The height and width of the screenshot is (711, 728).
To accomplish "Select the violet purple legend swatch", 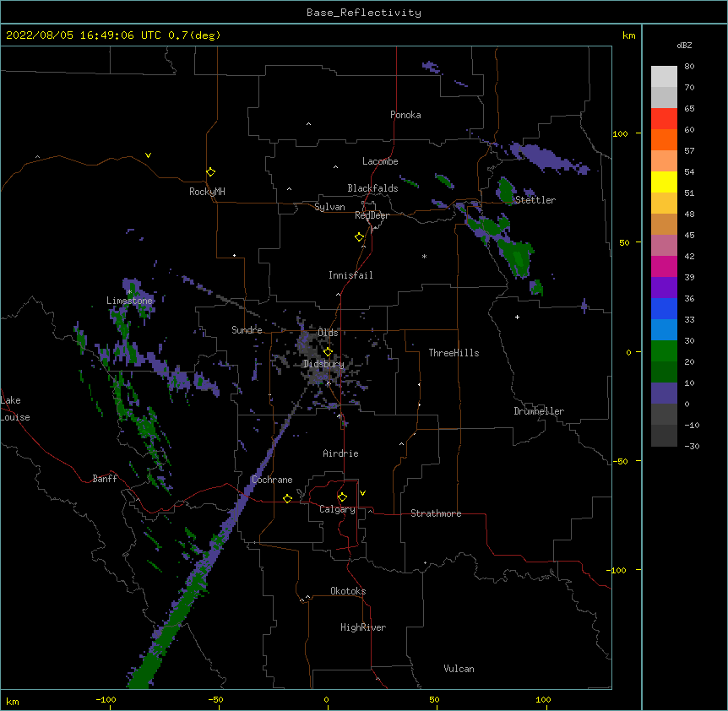I will pyautogui.click(x=664, y=288).
